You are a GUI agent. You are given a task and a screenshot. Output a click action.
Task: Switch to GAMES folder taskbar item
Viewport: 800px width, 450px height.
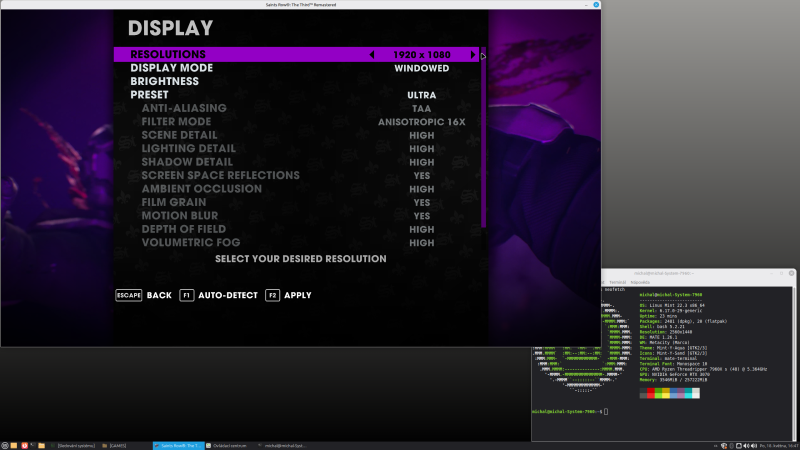(x=114, y=445)
